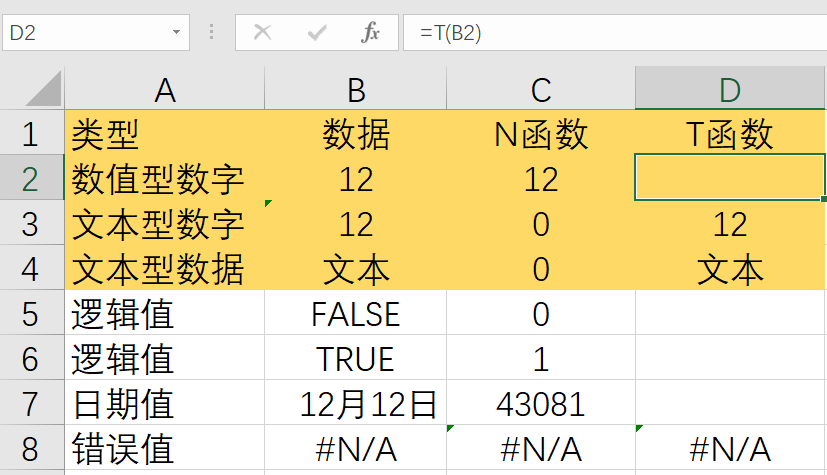Click cell C1 labeled N函数
The height and width of the screenshot is (475, 827).
(541, 132)
